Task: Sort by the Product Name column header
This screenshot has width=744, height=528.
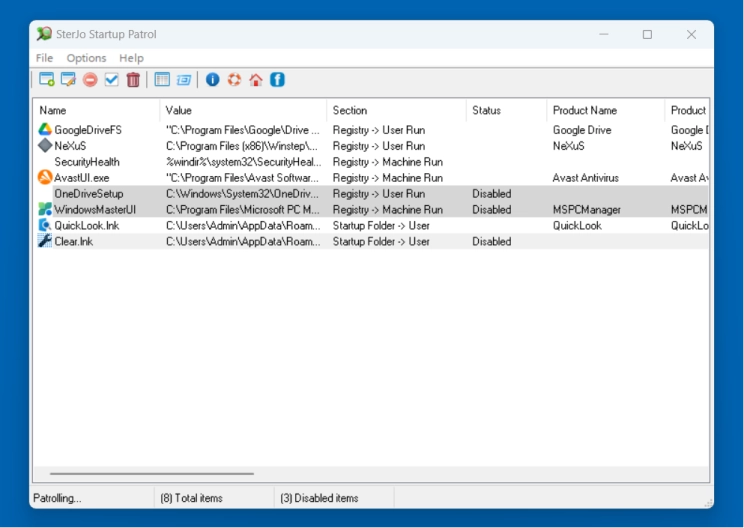Action: [x=606, y=110]
